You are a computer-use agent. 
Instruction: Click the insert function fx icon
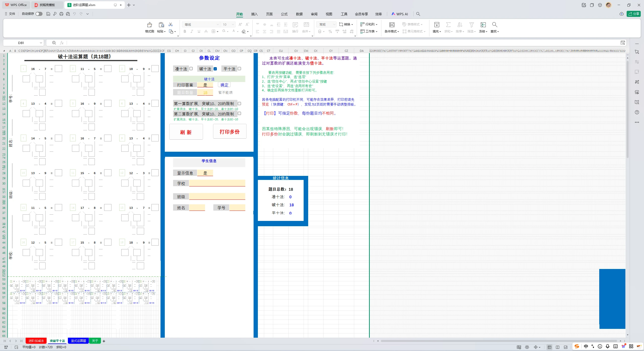click(x=62, y=43)
